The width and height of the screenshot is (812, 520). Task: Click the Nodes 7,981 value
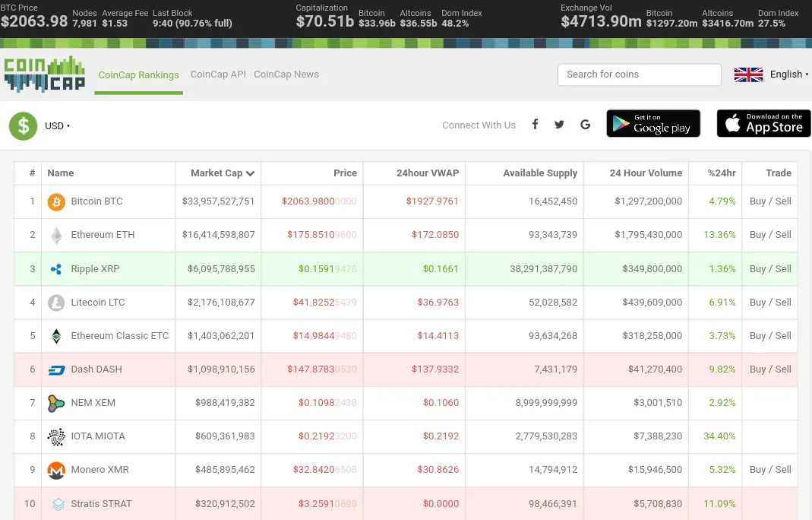(84, 24)
